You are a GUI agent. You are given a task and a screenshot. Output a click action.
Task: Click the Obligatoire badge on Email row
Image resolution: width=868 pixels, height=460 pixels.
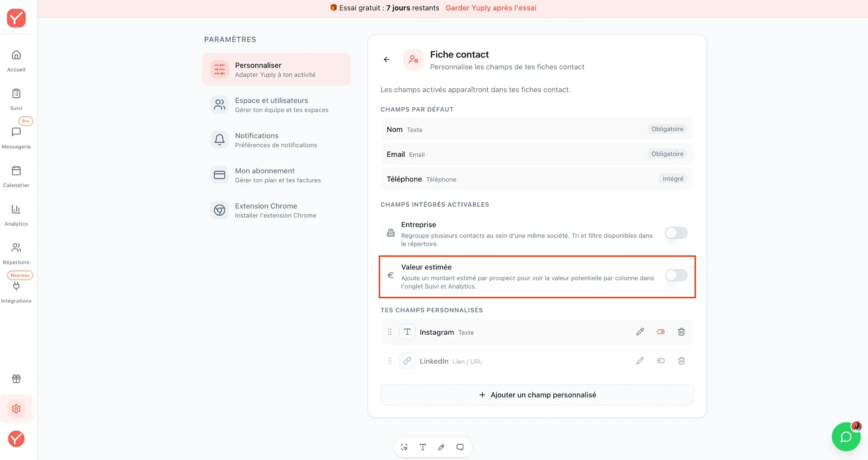[667, 154]
